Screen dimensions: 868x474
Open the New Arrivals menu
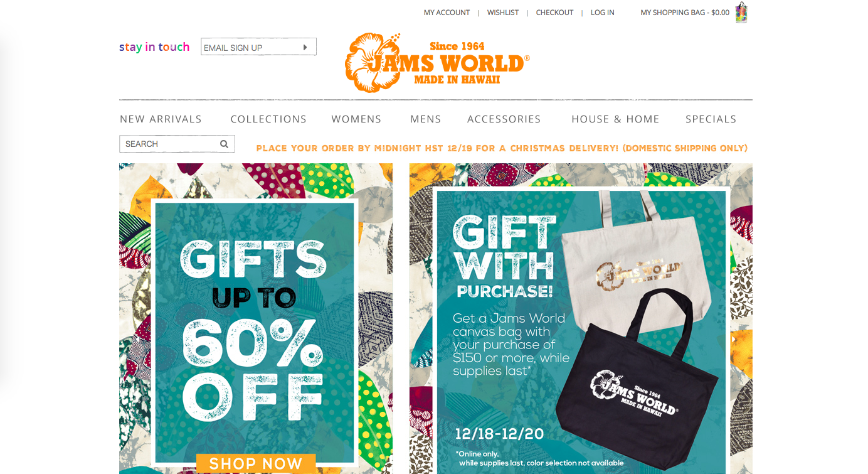pos(161,119)
